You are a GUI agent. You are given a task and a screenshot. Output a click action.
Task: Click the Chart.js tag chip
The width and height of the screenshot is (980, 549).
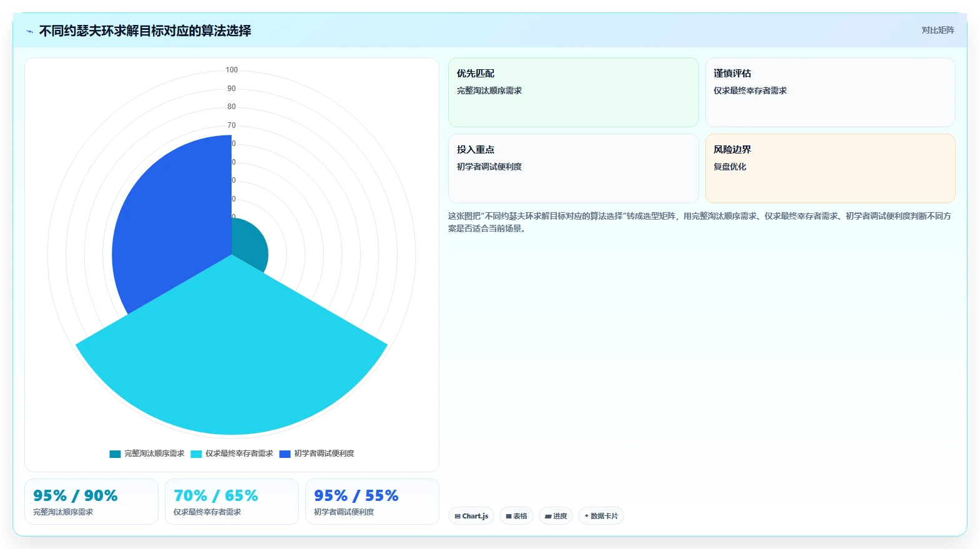(x=471, y=516)
